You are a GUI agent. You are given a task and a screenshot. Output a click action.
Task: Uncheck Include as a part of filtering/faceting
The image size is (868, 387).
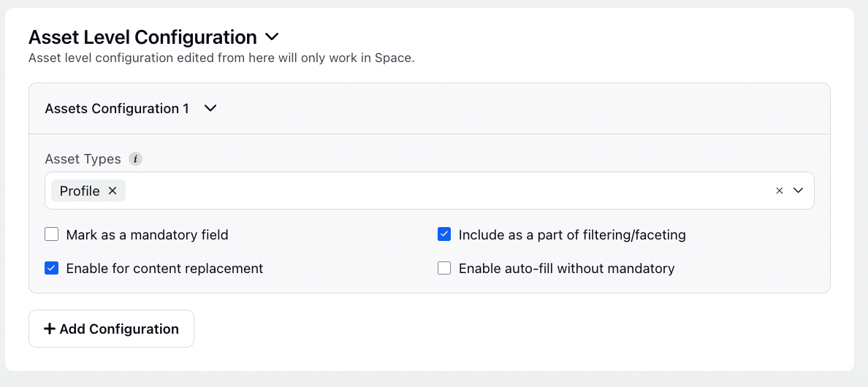[x=444, y=234]
